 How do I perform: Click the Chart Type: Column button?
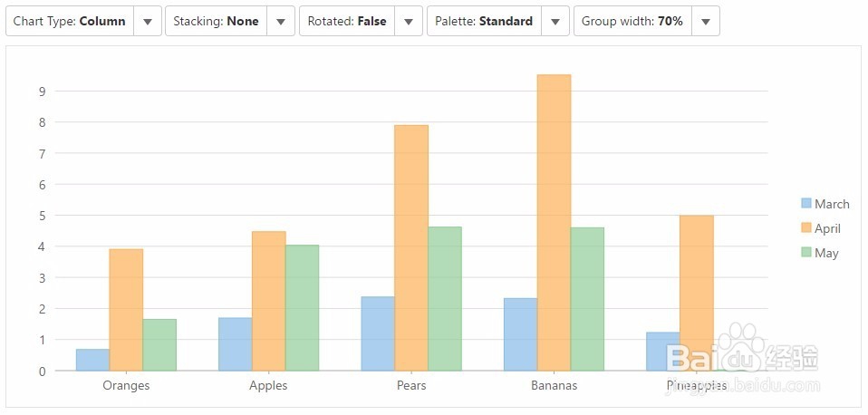tap(70, 22)
